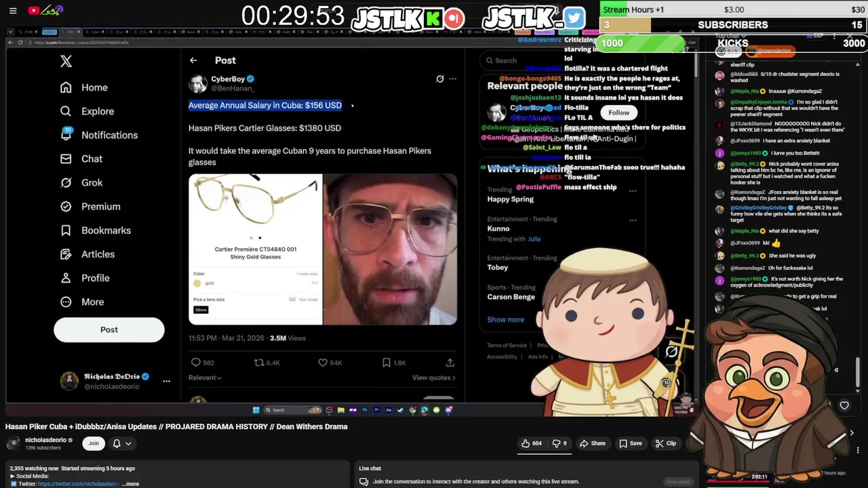Expand trends with Show more
This screenshot has height=488, width=868.
(x=505, y=319)
